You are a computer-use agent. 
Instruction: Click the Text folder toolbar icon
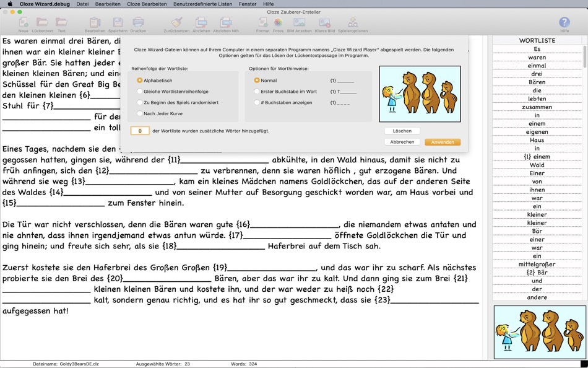[x=61, y=22]
